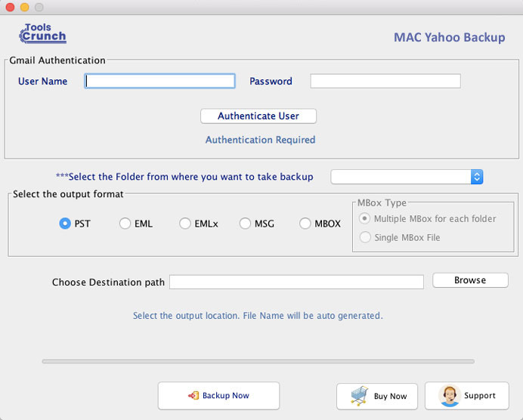Screen dimensions: 523x420
Task: Click the Browse button
Action: pos(470,280)
